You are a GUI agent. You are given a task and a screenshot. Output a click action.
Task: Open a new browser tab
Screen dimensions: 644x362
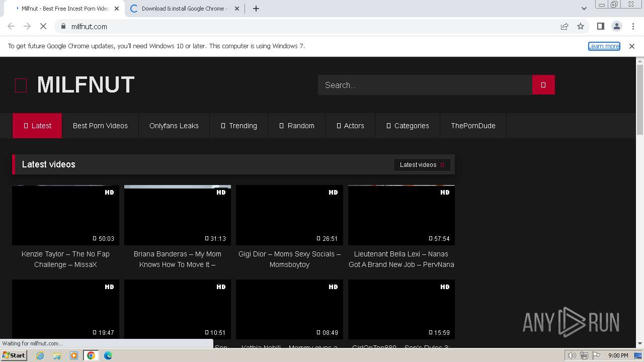click(x=256, y=9)
